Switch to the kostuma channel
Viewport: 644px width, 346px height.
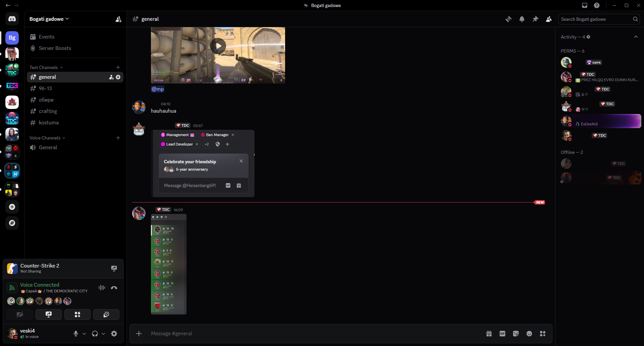75,123
